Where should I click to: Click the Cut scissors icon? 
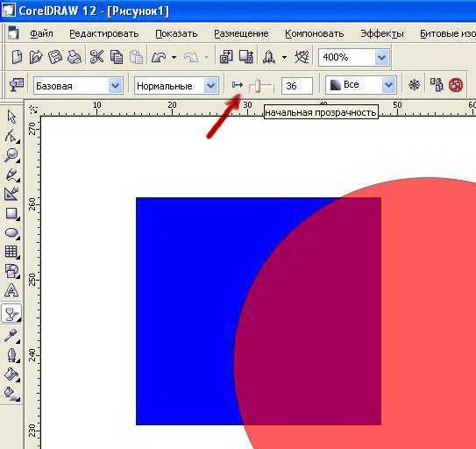point(96,57)
